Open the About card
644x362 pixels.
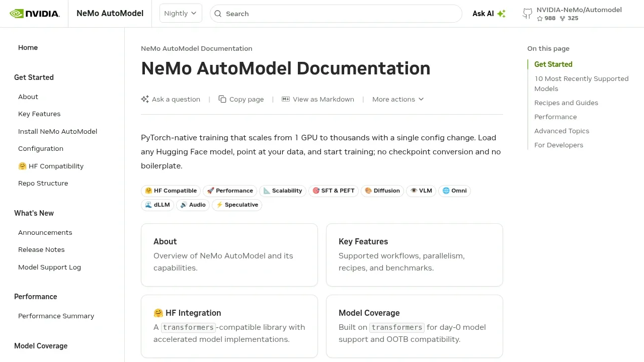coord(229,255)
